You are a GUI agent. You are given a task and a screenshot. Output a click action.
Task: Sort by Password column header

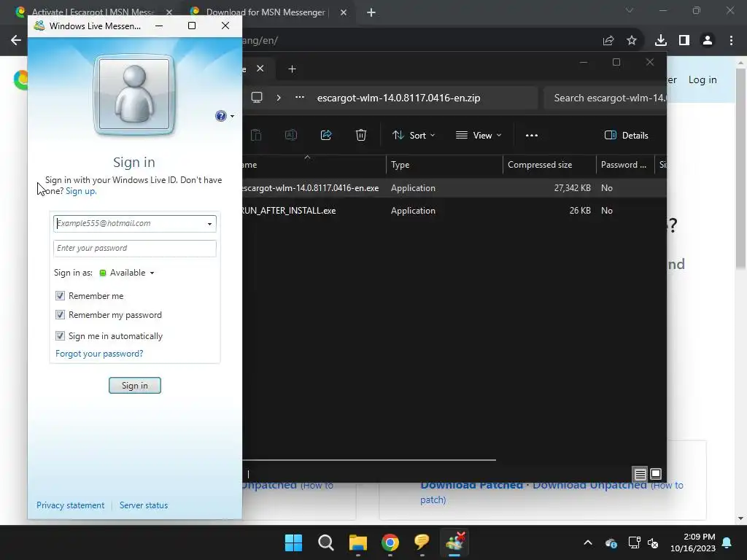pos(625,165)
